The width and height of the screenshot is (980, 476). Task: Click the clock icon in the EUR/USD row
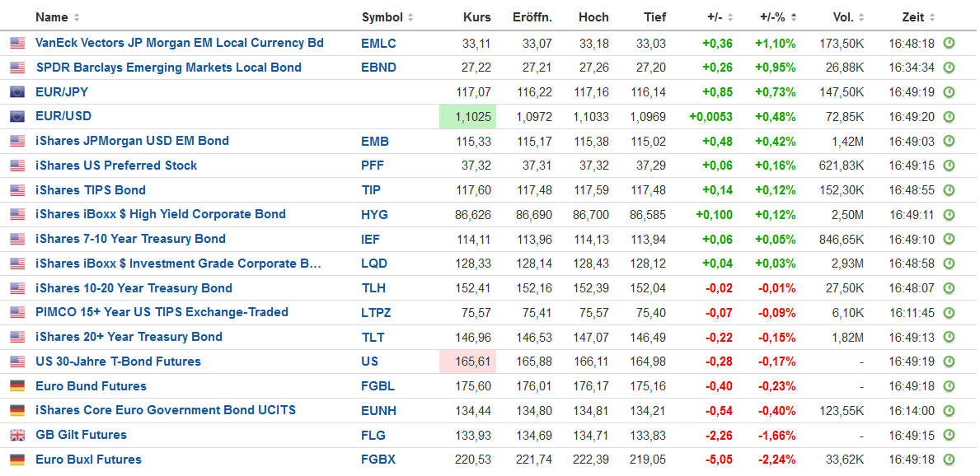949,117
